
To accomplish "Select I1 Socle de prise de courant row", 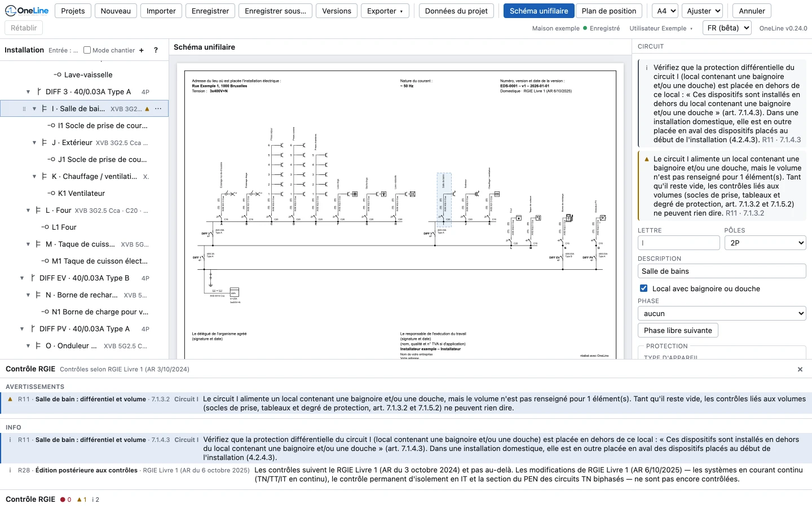I will coord(85,126).
